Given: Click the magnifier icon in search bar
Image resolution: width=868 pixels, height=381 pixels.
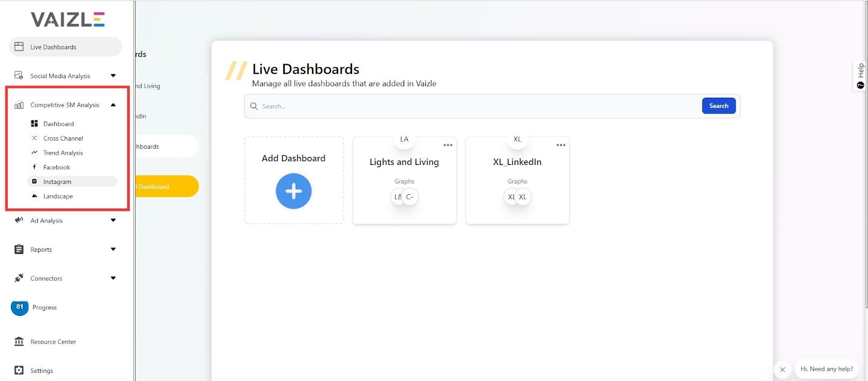Looking at the screenshot, I should click(x=254, y=106).
